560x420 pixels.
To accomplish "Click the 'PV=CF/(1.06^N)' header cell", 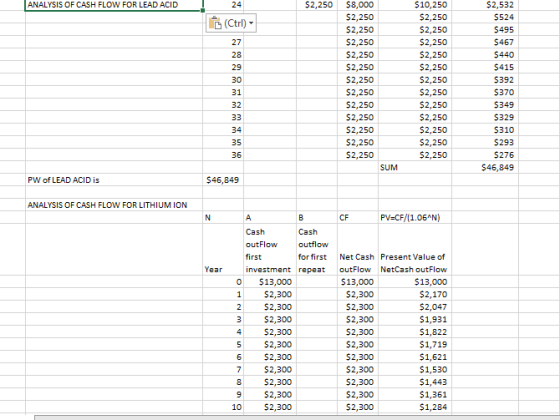I will (415, 218).
